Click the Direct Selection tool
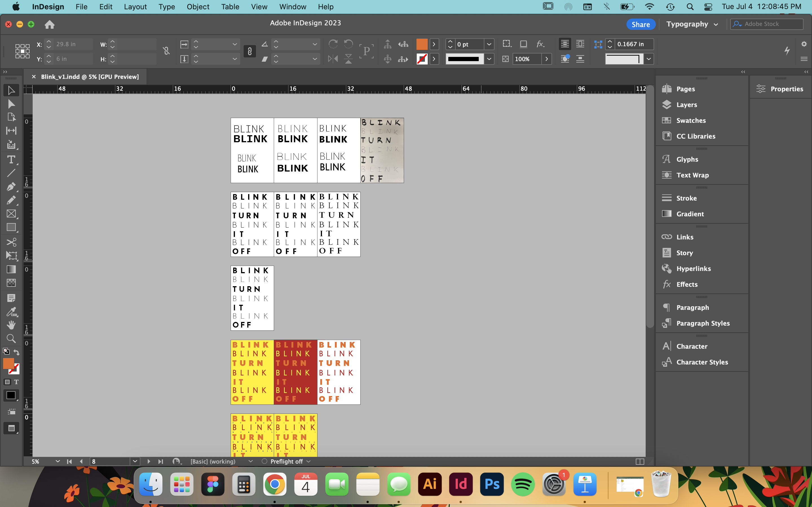This screenshot has width=812, height=507. tap(11, 104)
